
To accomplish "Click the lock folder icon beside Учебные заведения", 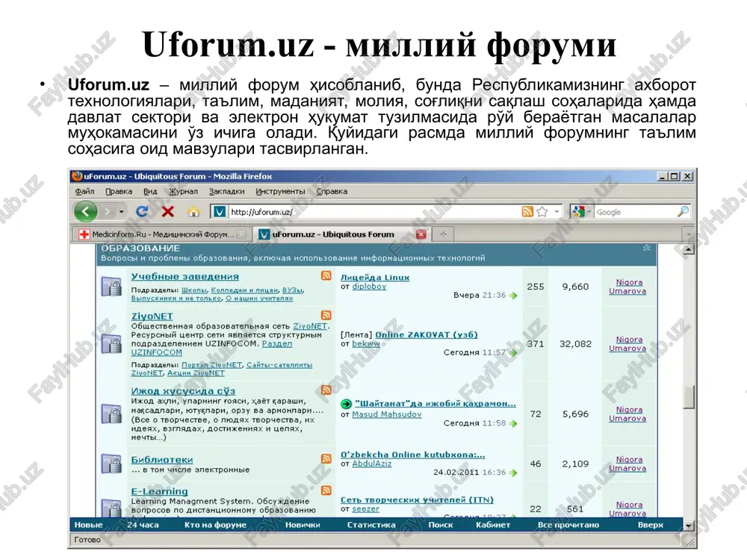I will [x=111, y=287].
